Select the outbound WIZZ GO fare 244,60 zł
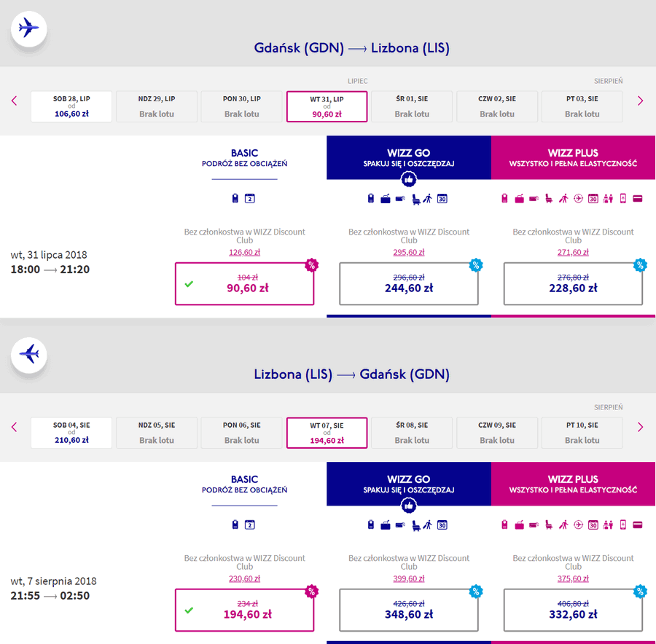This screenshot has width=656, height=644. [409, 283]
